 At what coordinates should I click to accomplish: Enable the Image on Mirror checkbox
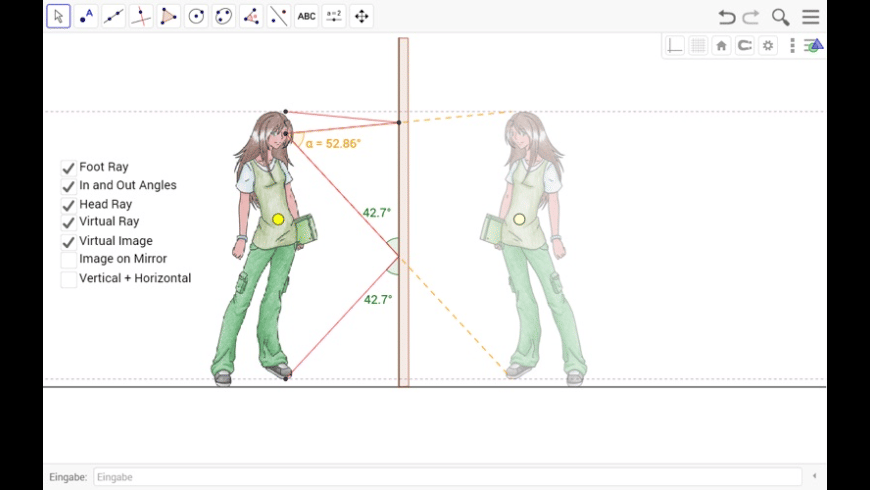[x=68, y=260]
